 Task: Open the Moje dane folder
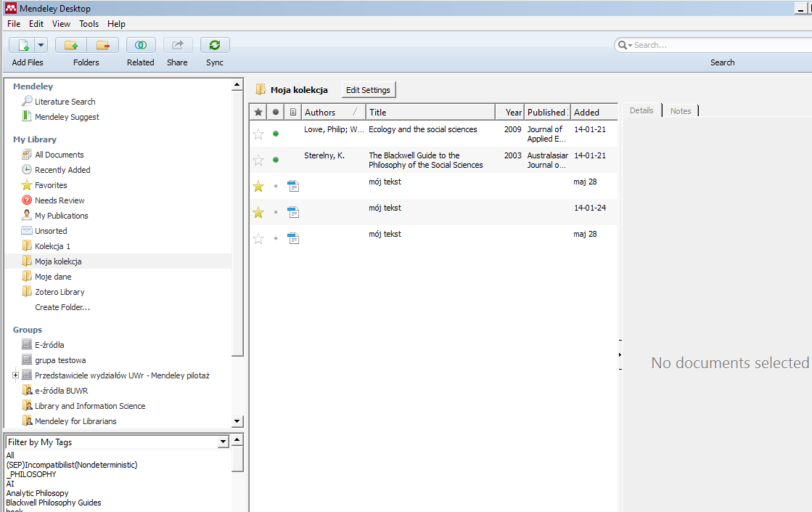pyautogui.click(x=53, y=277)
